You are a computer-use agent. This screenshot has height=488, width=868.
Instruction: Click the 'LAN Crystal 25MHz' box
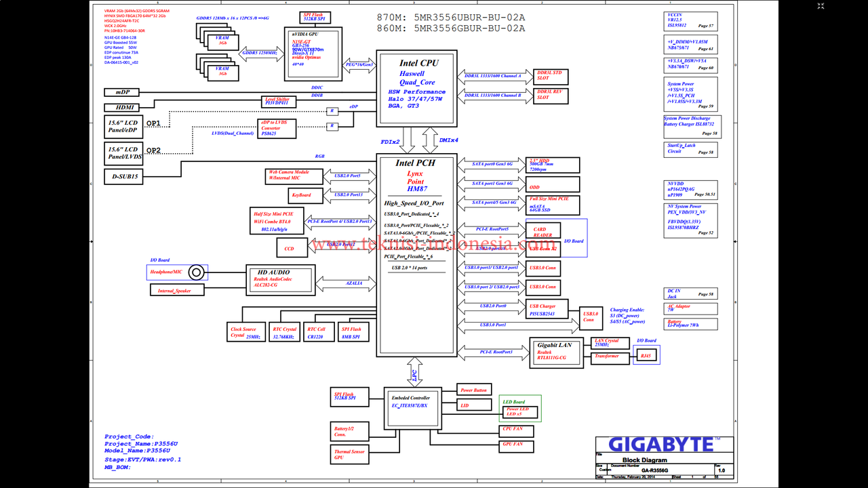click(610, 343)
